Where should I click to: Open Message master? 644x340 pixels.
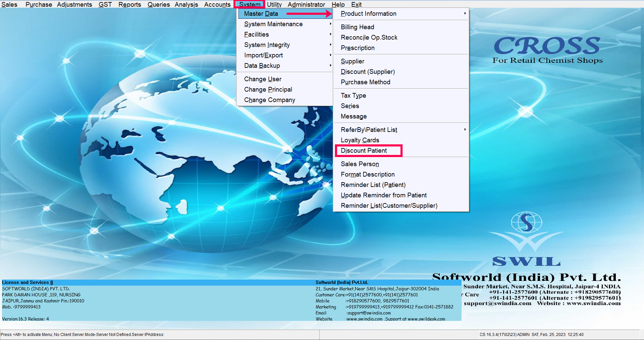[401, 116]
